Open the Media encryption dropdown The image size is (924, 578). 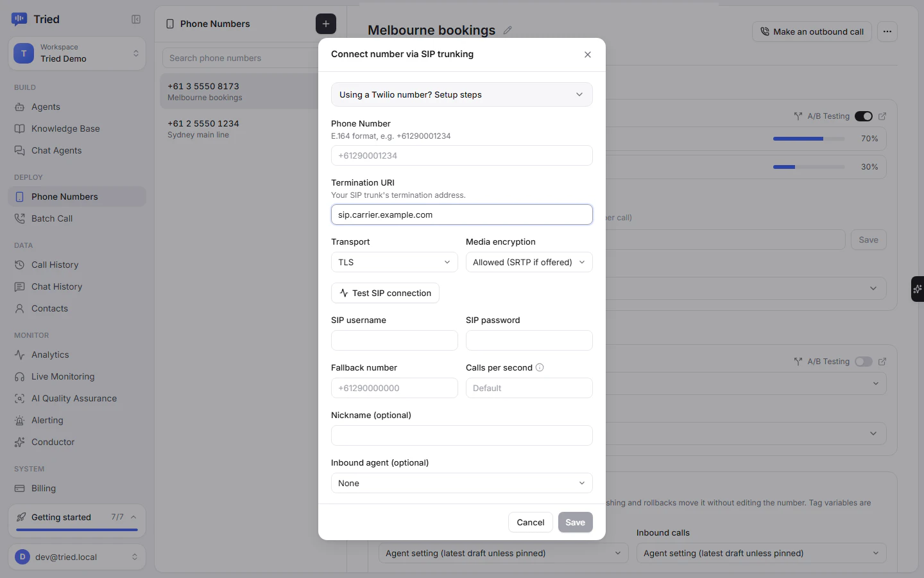point(529,262)
